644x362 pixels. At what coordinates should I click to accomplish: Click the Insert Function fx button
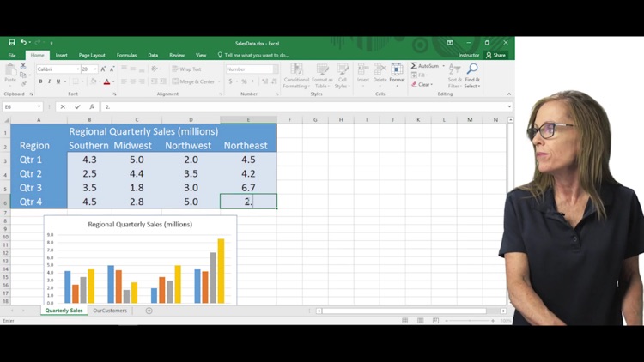coord(92,106)
